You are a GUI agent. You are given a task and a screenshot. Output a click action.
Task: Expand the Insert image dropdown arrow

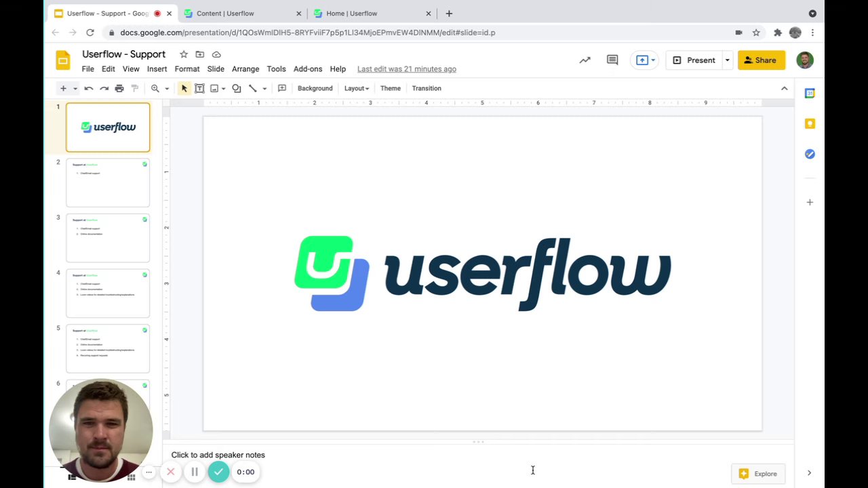point(223,88)
